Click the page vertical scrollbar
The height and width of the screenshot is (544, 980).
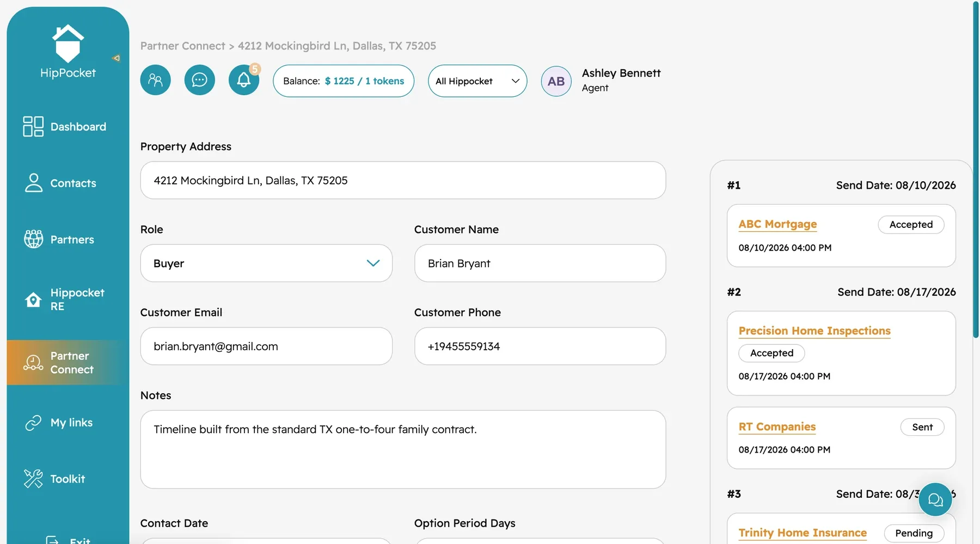tap(976, 169)
